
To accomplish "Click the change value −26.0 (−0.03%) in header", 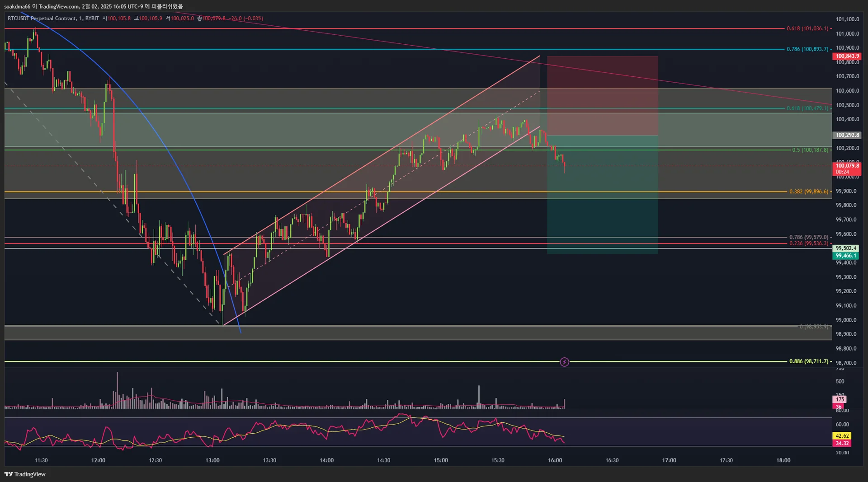I will coord(246,19).
